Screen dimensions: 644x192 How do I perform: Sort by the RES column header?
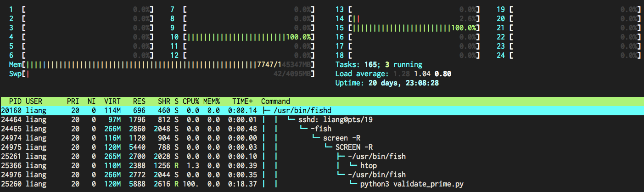click(139, 101)
